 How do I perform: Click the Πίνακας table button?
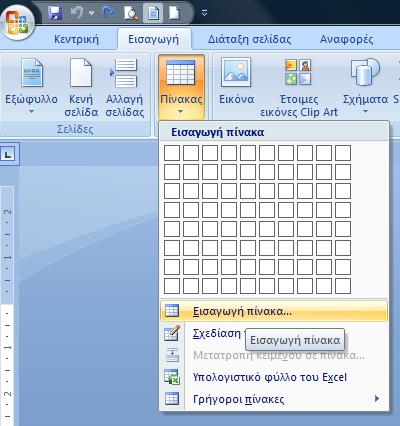tap(181, 87)
